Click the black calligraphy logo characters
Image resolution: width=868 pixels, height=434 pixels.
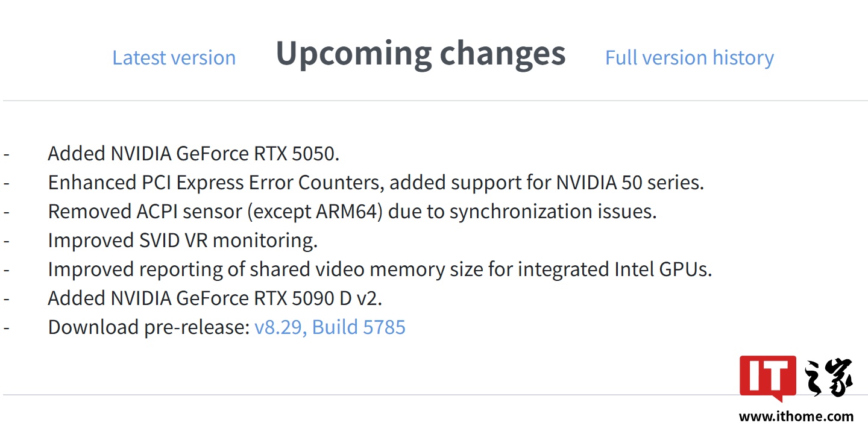829,378
